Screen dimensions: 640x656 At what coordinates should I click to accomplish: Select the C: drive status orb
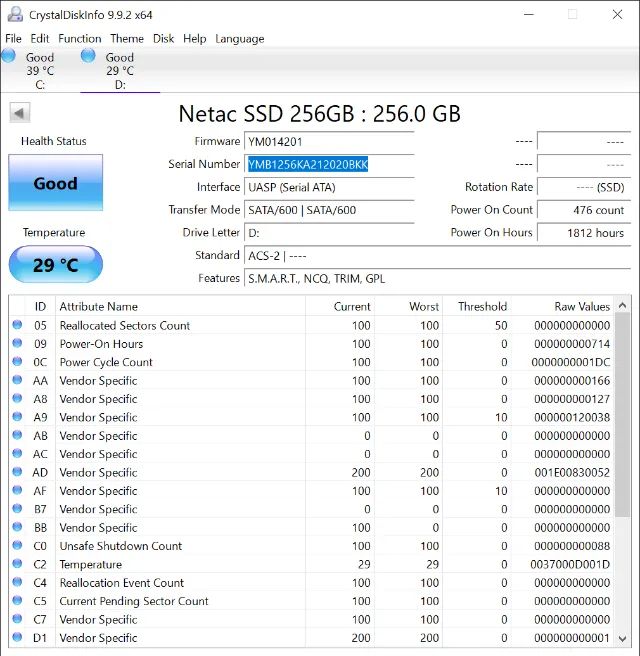(8, 56)
